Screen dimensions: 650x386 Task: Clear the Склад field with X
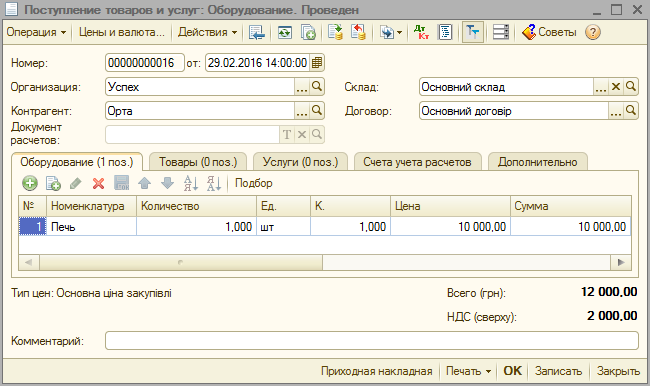(616, 87)
